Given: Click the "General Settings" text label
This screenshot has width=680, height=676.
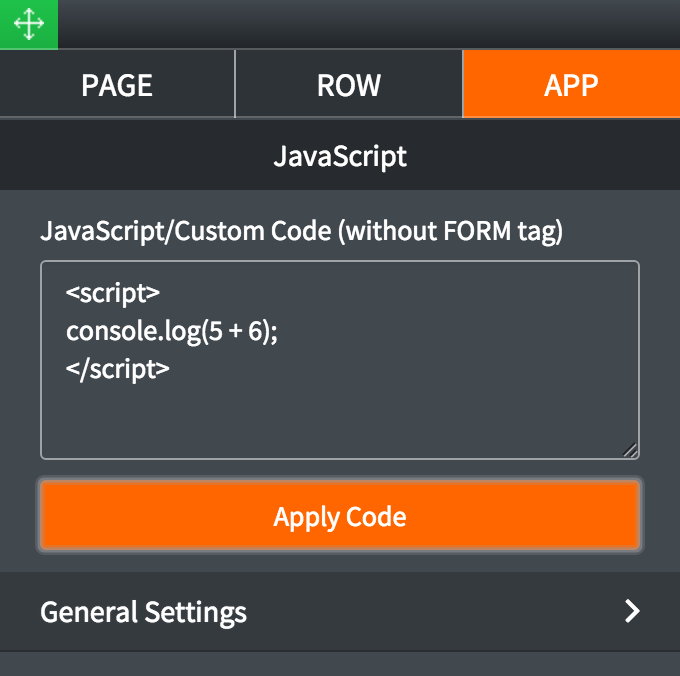Looking at the screenshot, I should click(143, 611).
